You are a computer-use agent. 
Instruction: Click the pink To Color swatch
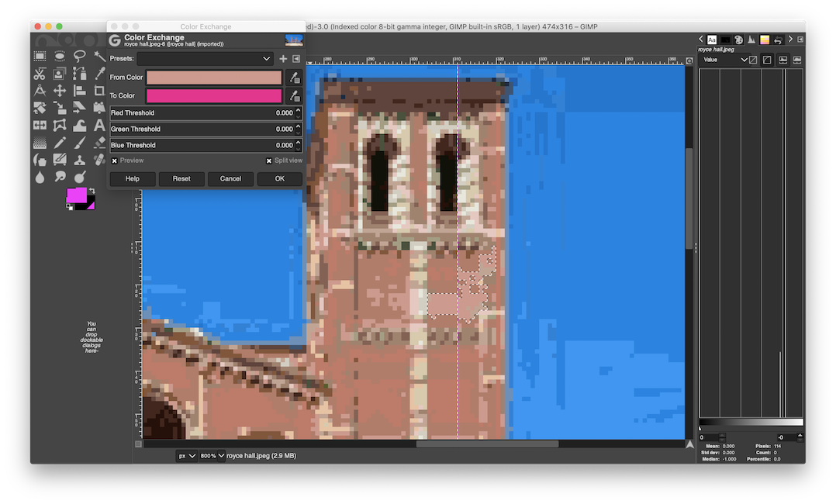(x=214, y=96)
